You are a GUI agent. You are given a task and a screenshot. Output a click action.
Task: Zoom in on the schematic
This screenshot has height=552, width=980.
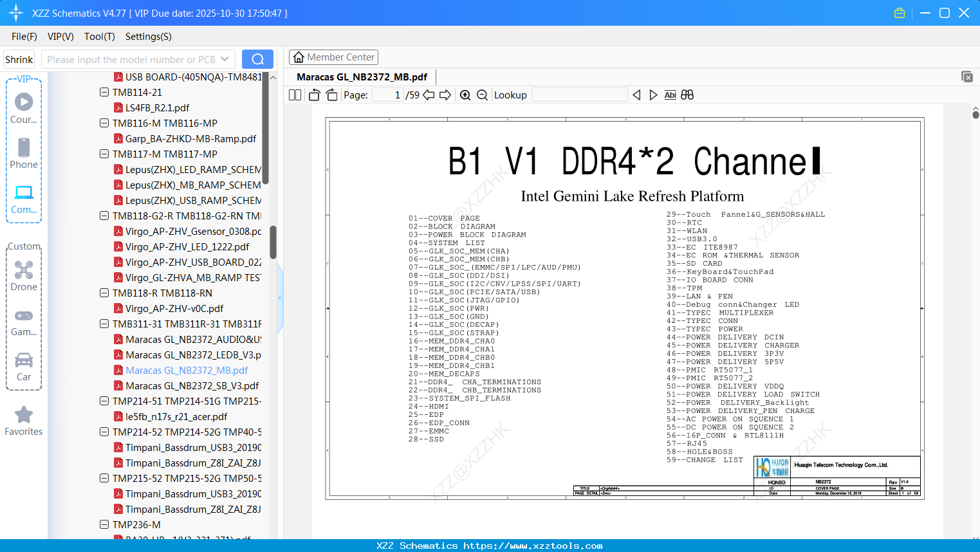[x=465, y=95]
